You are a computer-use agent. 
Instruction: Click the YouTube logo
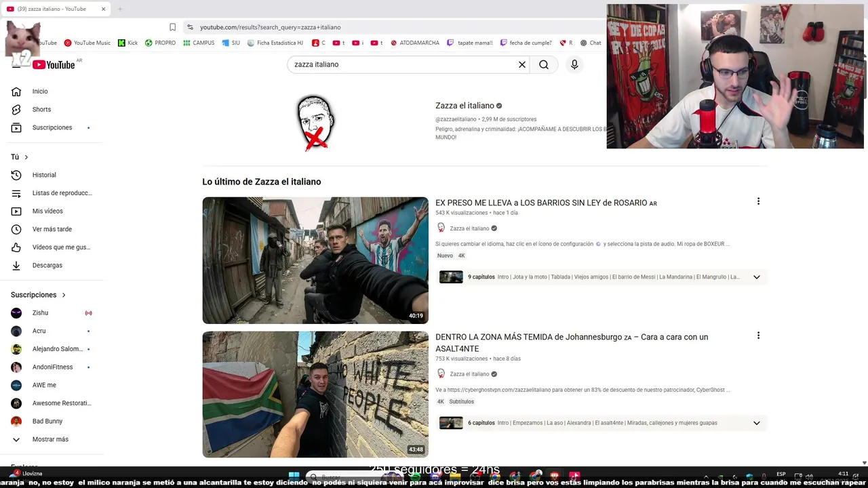tap(54, 64)
